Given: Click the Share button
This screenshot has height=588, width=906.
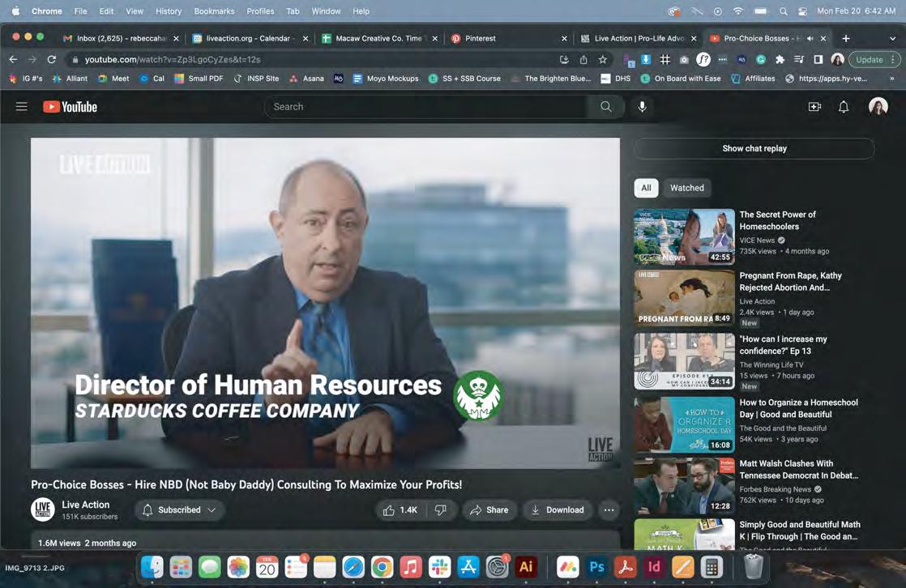Looking at the screenshot, I should coord(489,510).
